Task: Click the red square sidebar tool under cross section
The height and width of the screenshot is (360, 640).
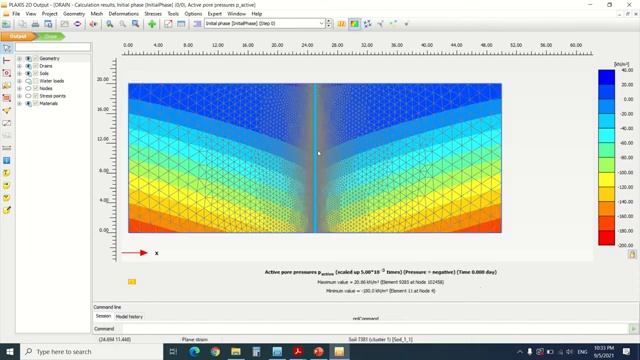Action: click(7, 73)
